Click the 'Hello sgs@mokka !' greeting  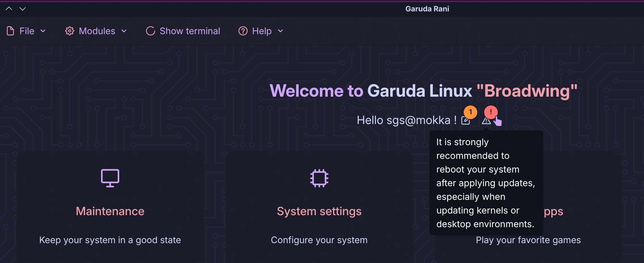coord(407,120)
